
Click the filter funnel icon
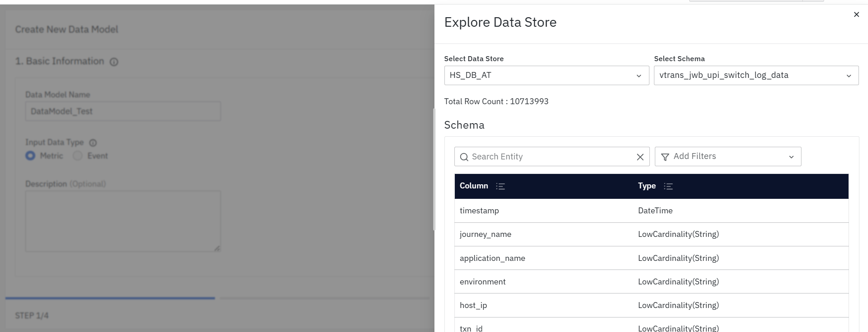point(665,157)
